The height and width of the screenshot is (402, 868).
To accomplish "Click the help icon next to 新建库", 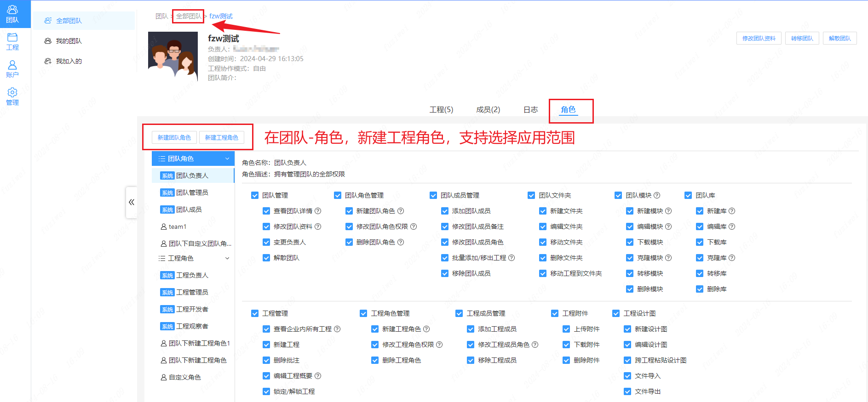I will click(x=732, y=211).
